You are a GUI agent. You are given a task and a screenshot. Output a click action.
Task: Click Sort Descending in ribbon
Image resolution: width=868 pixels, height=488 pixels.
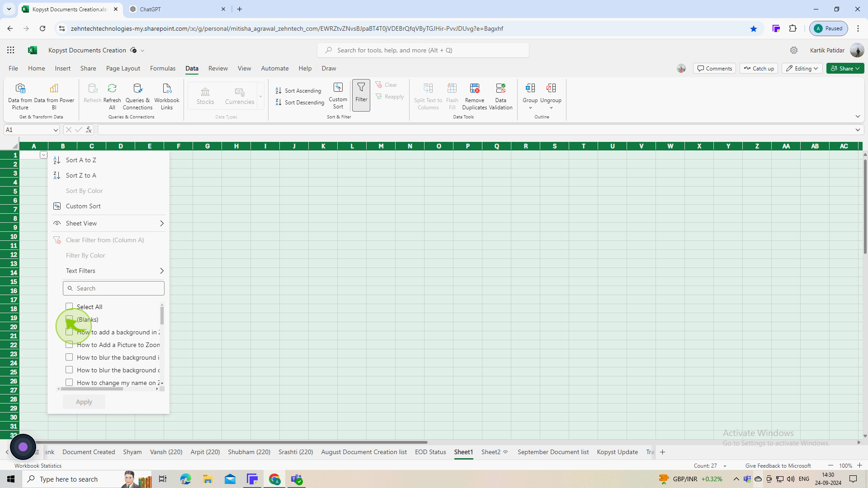pyautogui.click(x=300, y=103)
